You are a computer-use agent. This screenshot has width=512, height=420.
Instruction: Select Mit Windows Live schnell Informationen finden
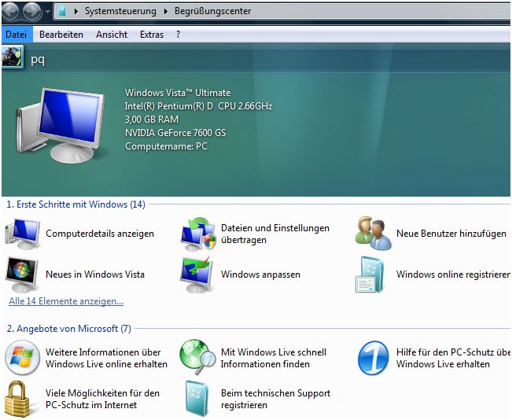pos(274,358)
